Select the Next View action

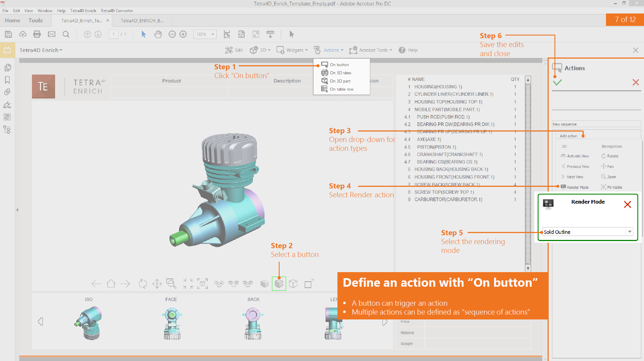572,177
